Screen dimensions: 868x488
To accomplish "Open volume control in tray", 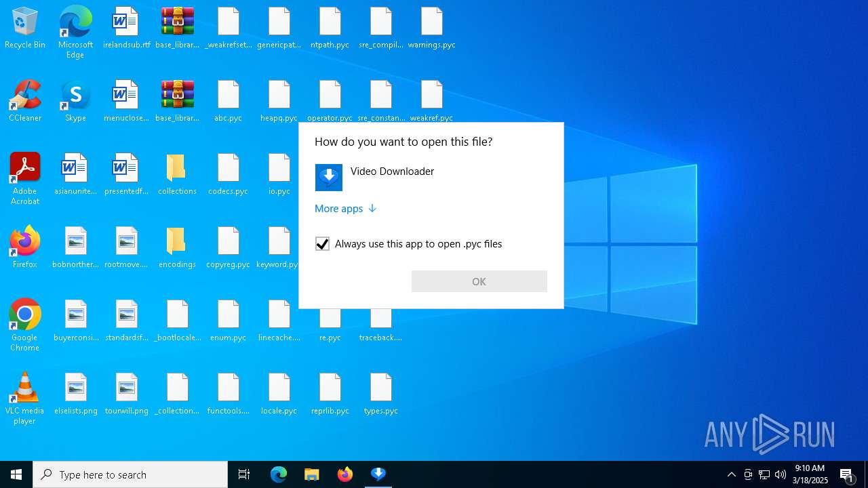I will click(781, 474).
